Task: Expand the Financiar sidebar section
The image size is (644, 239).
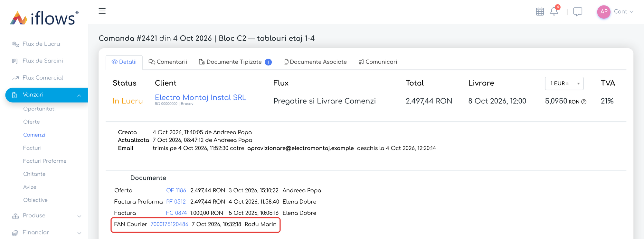Action: pos(47,233)
